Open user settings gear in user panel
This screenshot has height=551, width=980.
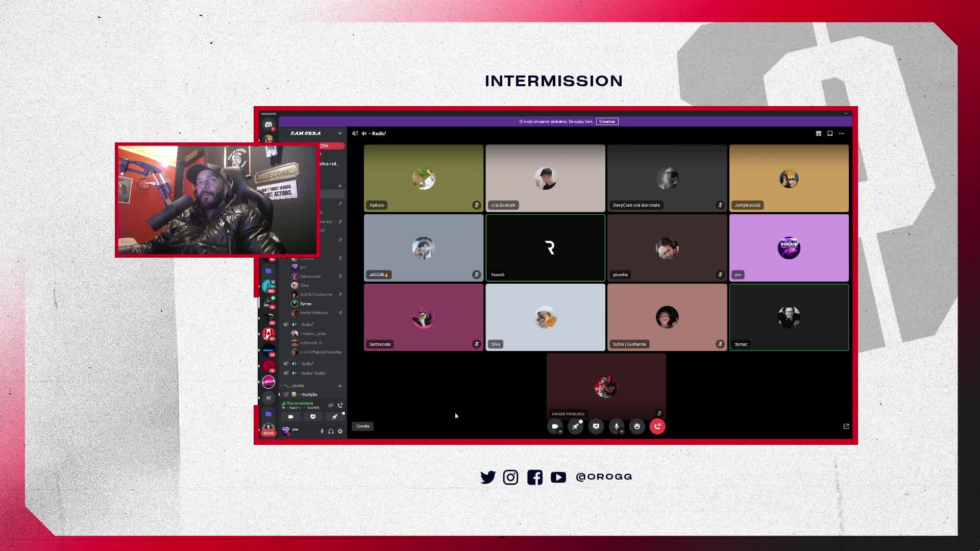pyautogui.click(x=340, y=432)
